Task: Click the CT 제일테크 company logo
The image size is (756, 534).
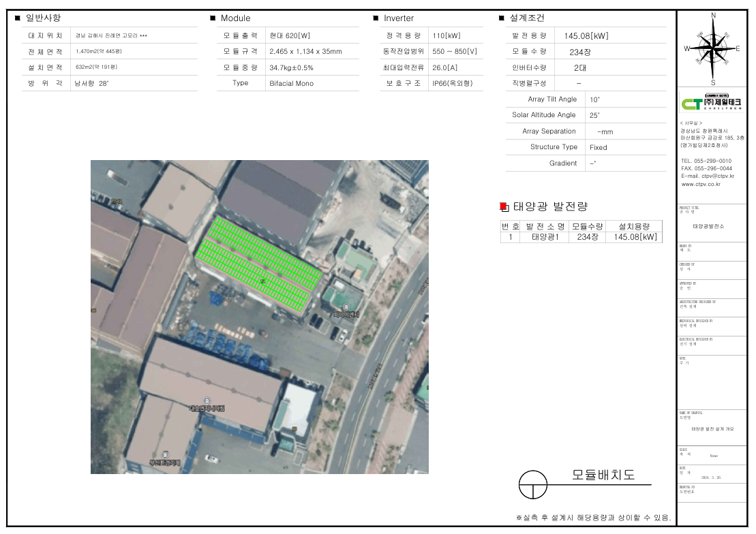Action: [712, 103]
